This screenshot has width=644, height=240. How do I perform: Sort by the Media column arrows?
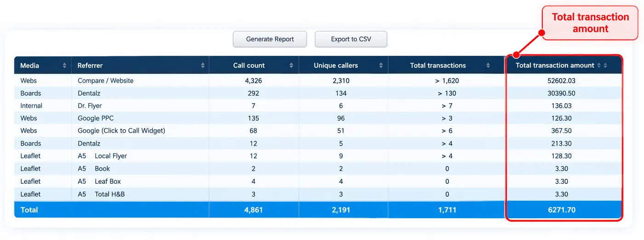[65, 65]
